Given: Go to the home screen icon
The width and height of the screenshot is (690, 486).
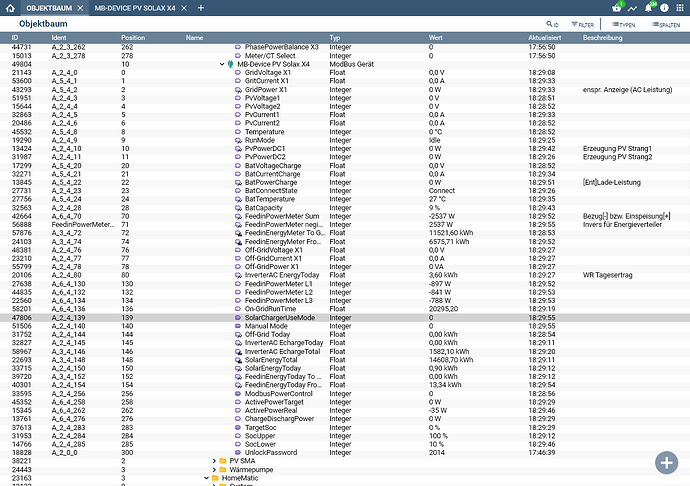Looking at the screenshot, I should click(x=12, y=8).
